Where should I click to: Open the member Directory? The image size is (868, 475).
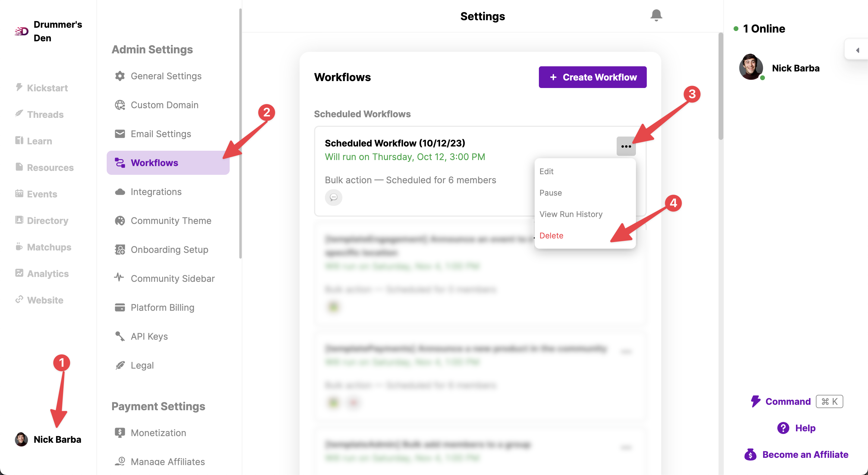(42, 221)
